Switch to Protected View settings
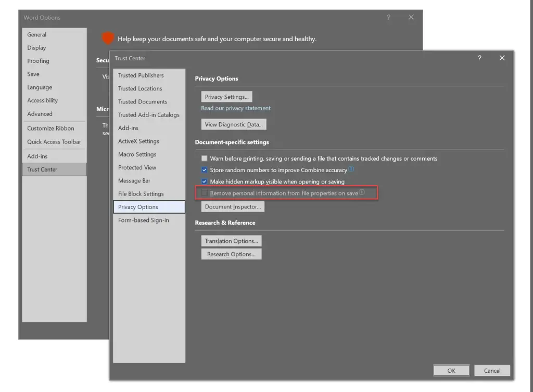Viewport: 533px width, 392px height. 137,167
